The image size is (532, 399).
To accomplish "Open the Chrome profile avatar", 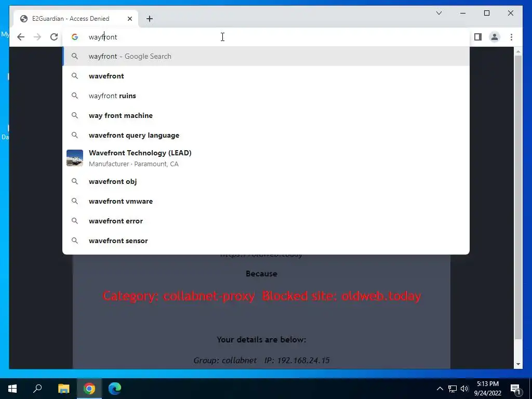I will 495,37.
